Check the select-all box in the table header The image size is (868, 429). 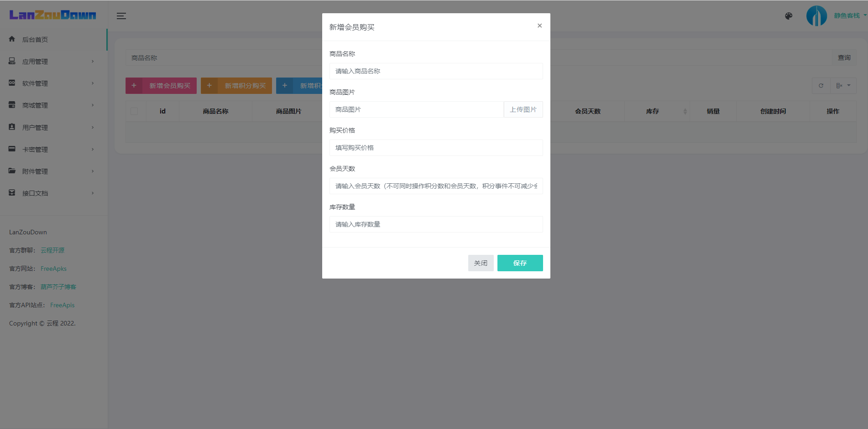click(135, 111)
